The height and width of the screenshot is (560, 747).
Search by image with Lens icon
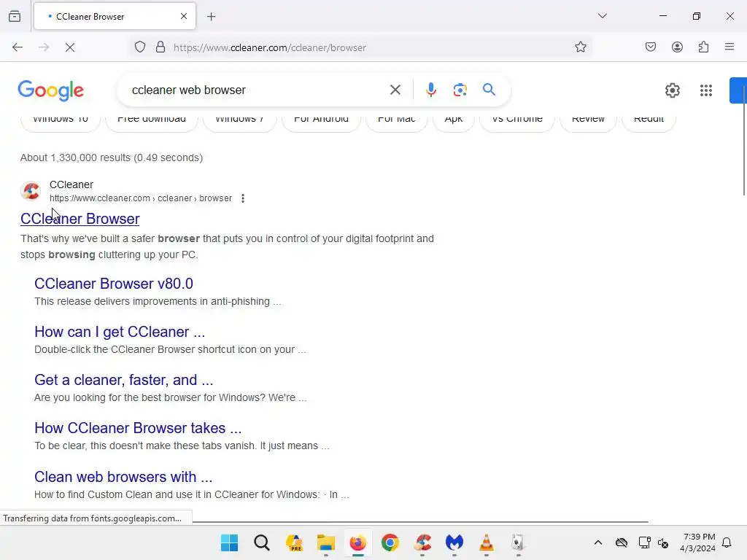point(460,90)
